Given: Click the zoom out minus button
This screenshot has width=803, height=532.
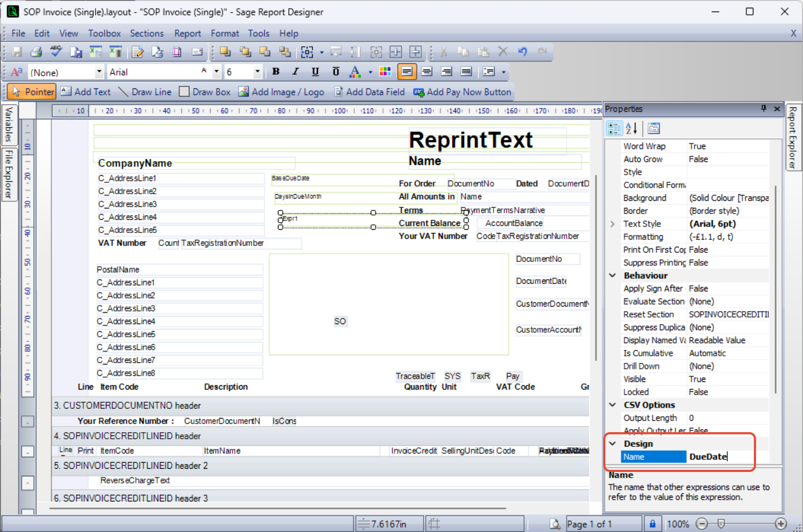Looking at the screenshot, I should tap(702, 523).
